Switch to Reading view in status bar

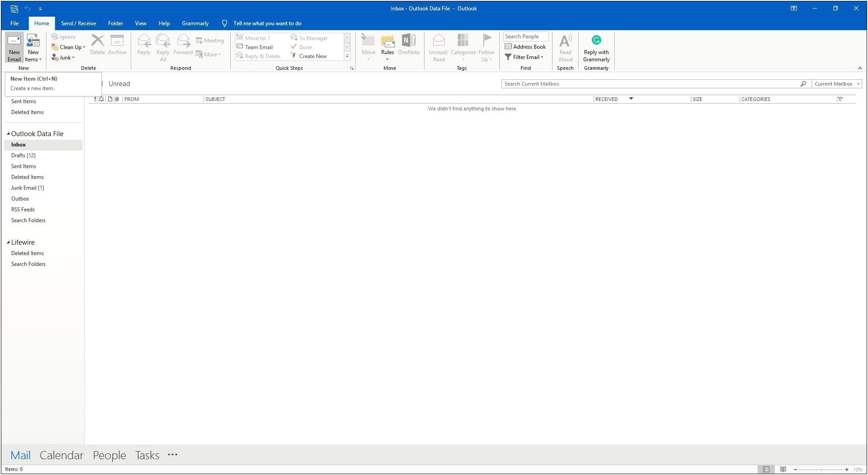tap(783, 470)
